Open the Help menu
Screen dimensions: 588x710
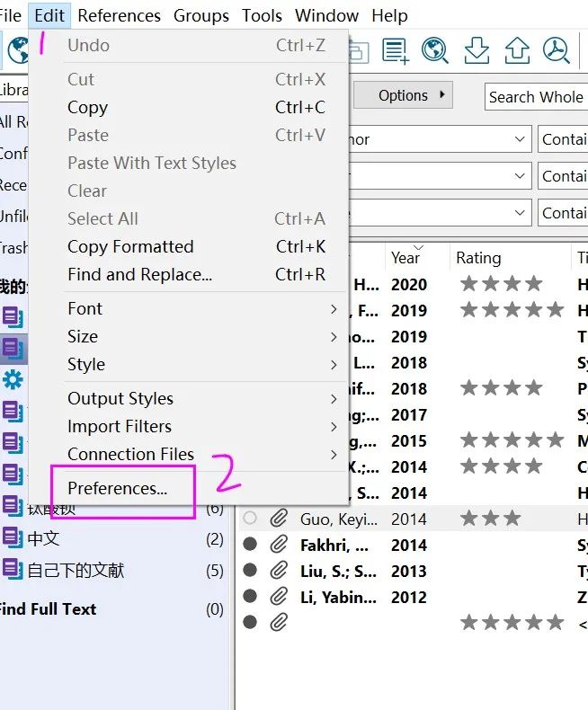(x=389, y=15)
